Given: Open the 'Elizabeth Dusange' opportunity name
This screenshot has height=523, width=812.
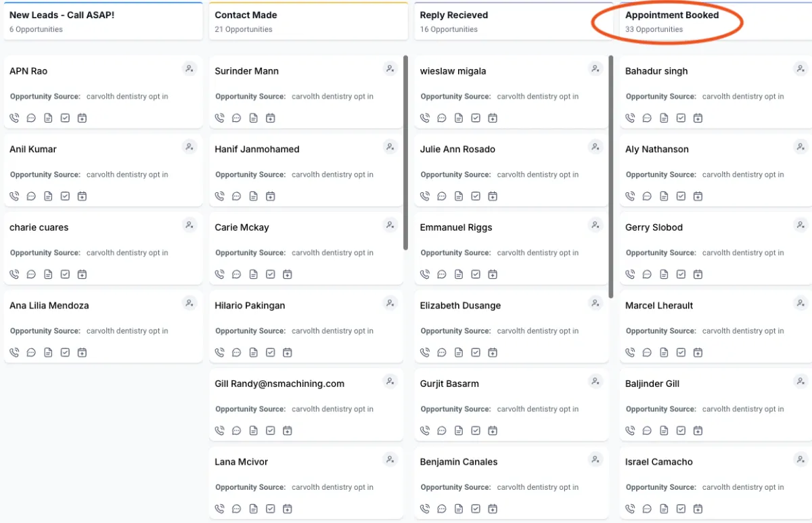Looking at the screenshot, I should [x=461, y=305].
